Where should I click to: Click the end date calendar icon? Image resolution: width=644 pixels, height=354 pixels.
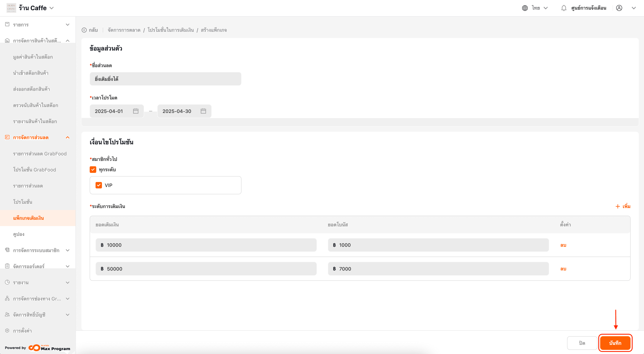(x=203, y=111)
